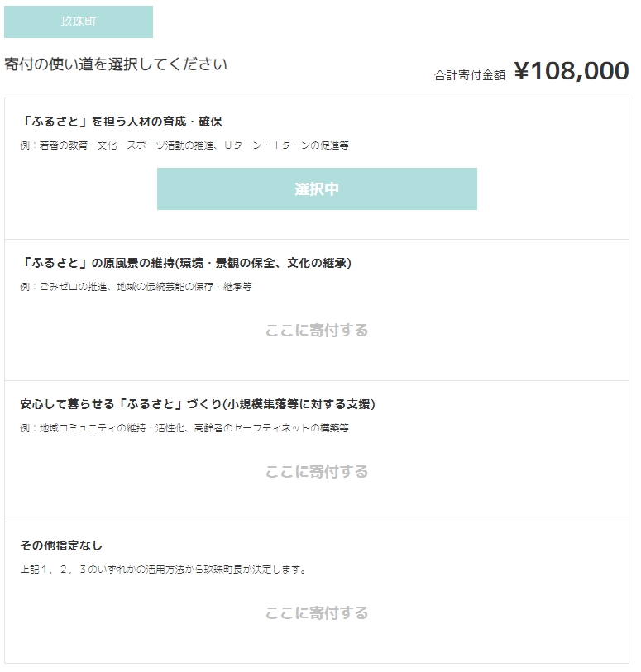Click the 玖珠町 tab at top
This screenshot has width=641, height=672.
(x=79, y=21)
